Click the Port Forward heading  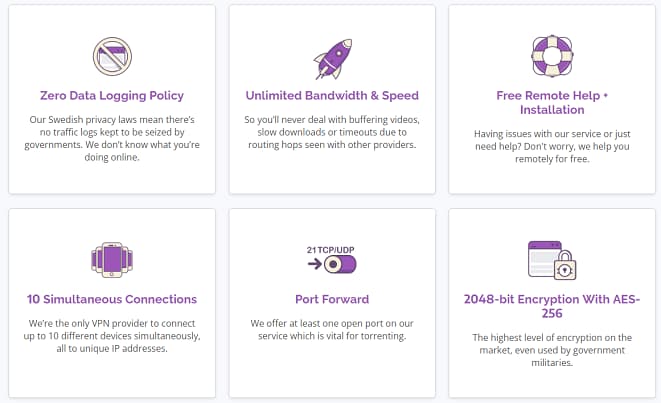pos(332,299)
